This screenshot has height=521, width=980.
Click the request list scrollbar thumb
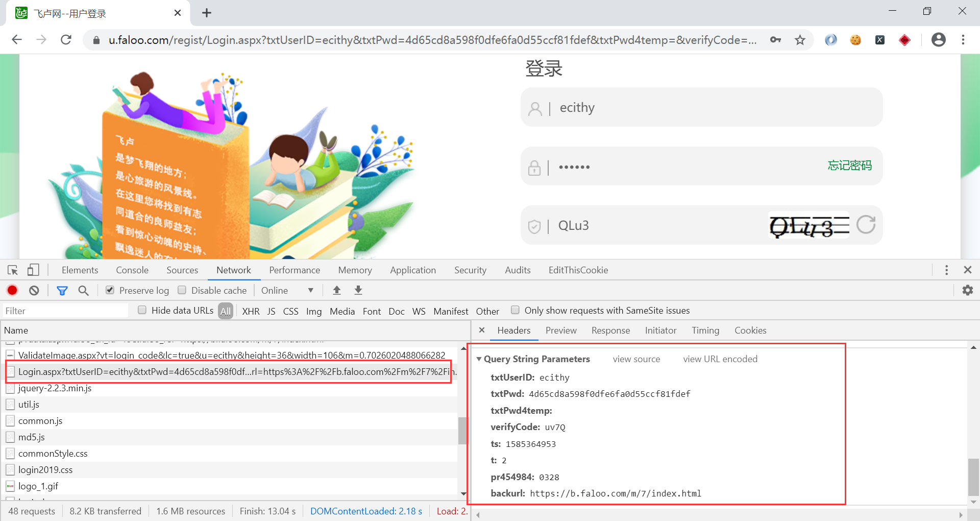[463, 431]
